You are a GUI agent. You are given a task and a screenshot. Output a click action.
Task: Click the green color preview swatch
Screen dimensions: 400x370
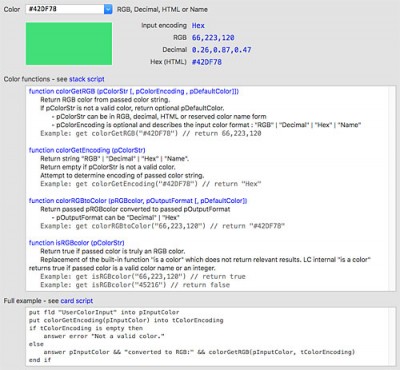pos(69,44)
